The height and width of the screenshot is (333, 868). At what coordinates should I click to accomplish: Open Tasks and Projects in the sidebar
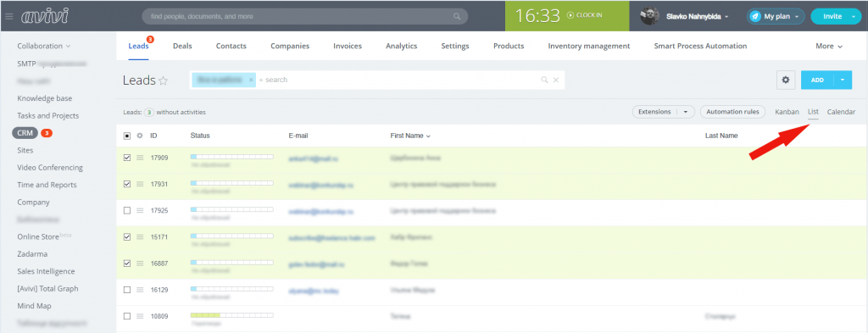point(47,115)
